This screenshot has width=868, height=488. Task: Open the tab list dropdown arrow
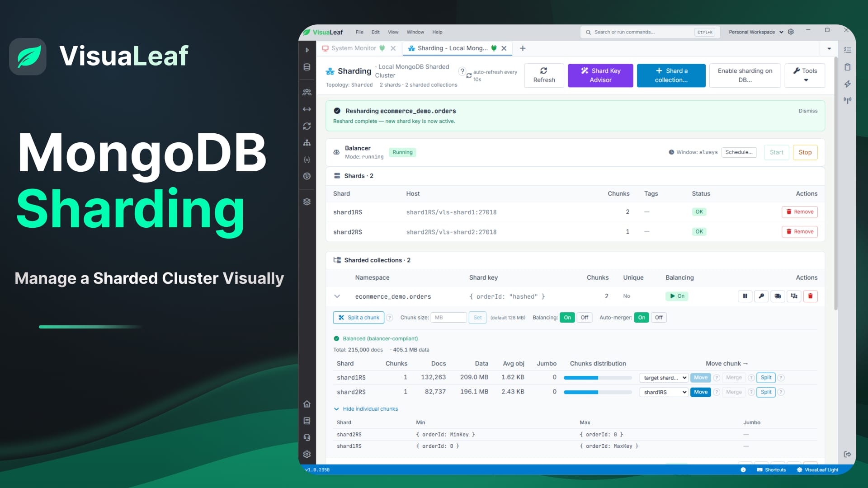coord(829,48)
